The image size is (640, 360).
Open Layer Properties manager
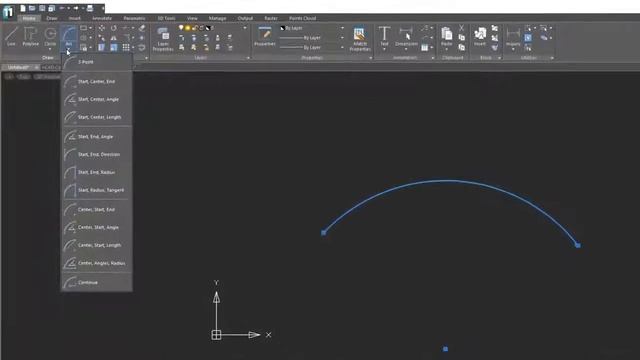pyautogui.click(x=163, y=39)
